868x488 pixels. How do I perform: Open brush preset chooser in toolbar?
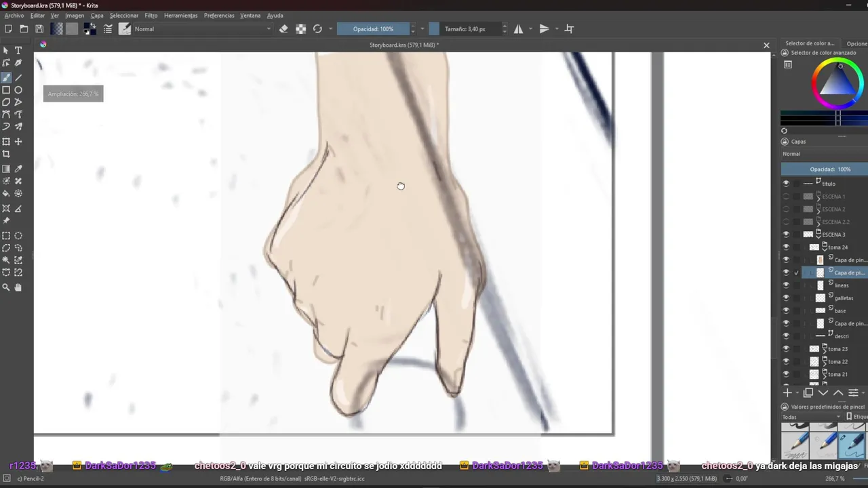click(125, 29)
